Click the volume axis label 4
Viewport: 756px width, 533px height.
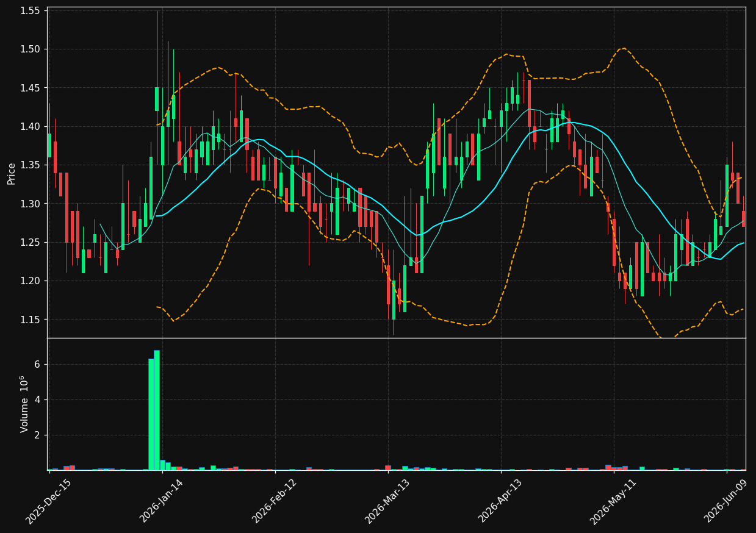[x=37, y=399]
